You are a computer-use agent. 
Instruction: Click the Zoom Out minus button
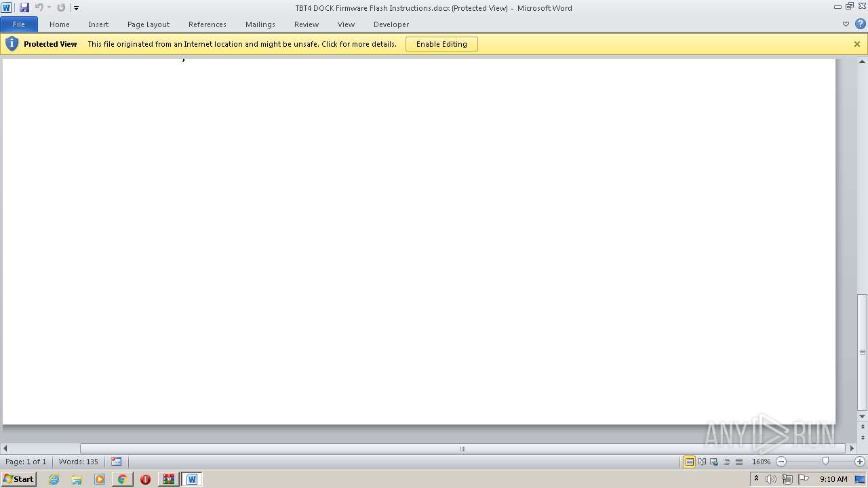pyautogui.click(x=781, y=462)
